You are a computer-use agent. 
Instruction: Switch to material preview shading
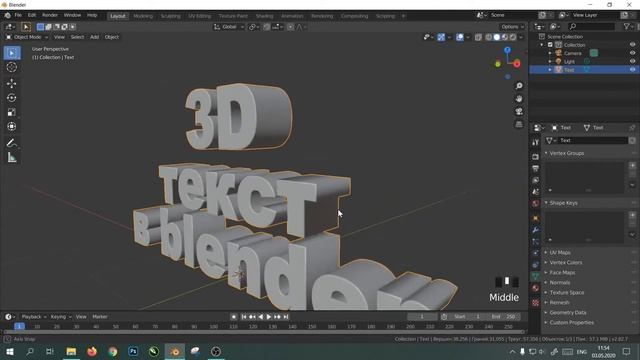pos(505,37)
